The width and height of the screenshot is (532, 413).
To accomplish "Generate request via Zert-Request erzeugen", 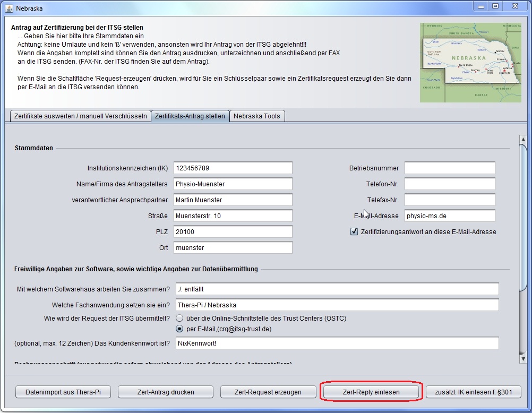I will click(268, 392).
